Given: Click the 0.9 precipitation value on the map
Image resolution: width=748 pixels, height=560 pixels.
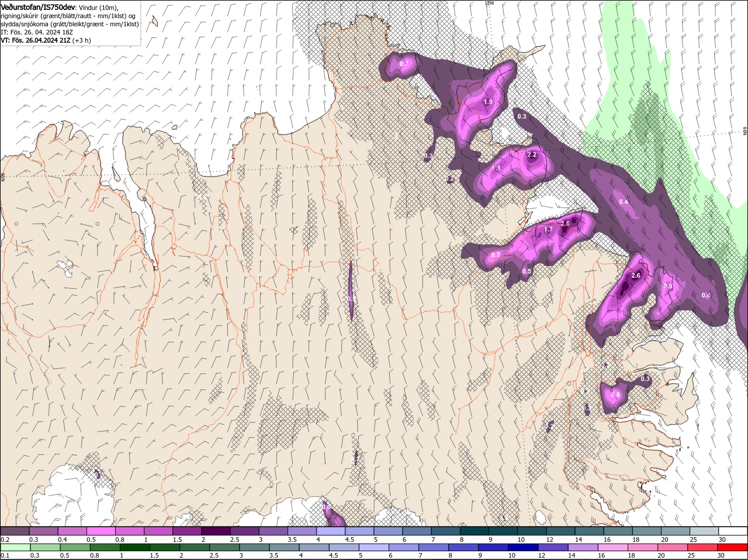Looking at the screenshot, I should click(x=668, y=286).
